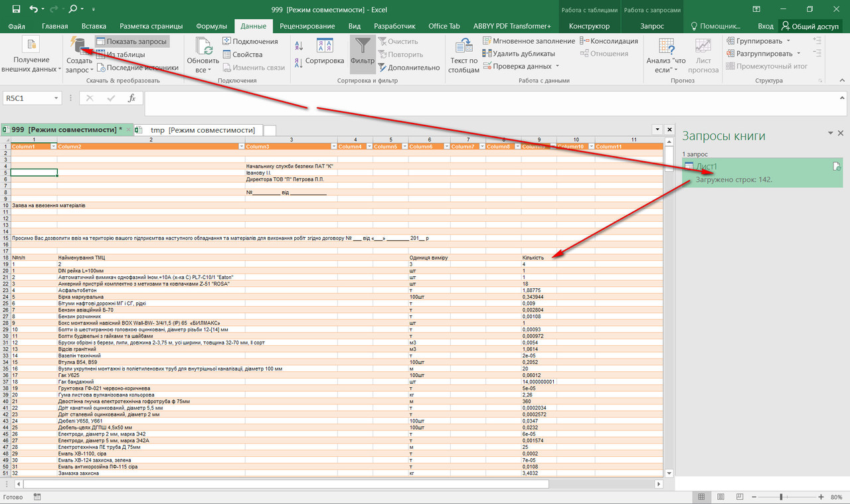850x504 pixels.
Task: Switch to Page Break preview icon
Action: (x=740, y=497)
